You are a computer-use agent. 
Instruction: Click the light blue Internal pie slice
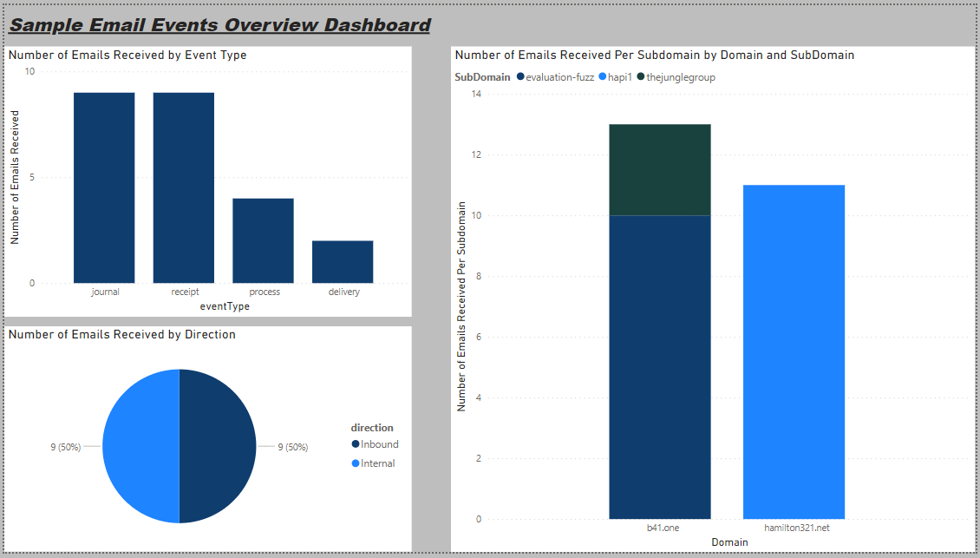[x=140, y=446]
